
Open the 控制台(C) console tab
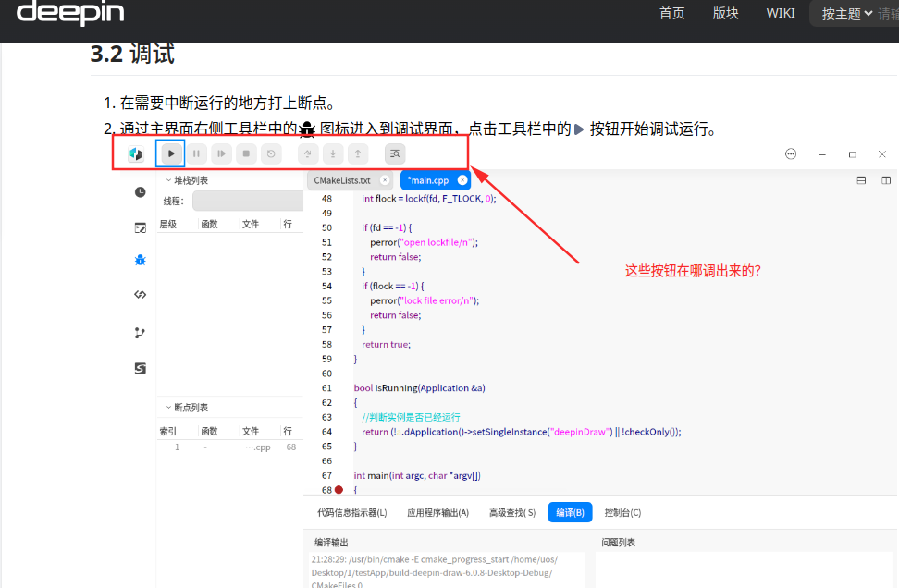pyautogui.click(x=622, y=513)
